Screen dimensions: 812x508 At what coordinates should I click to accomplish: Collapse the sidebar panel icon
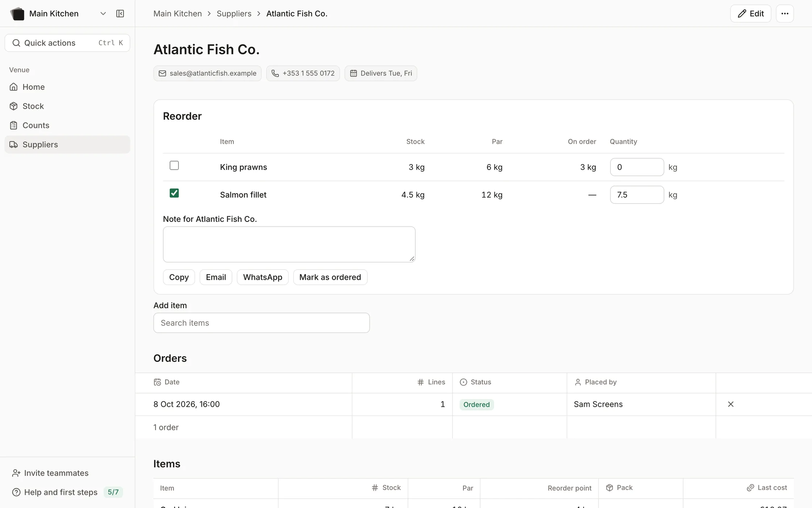120,13
